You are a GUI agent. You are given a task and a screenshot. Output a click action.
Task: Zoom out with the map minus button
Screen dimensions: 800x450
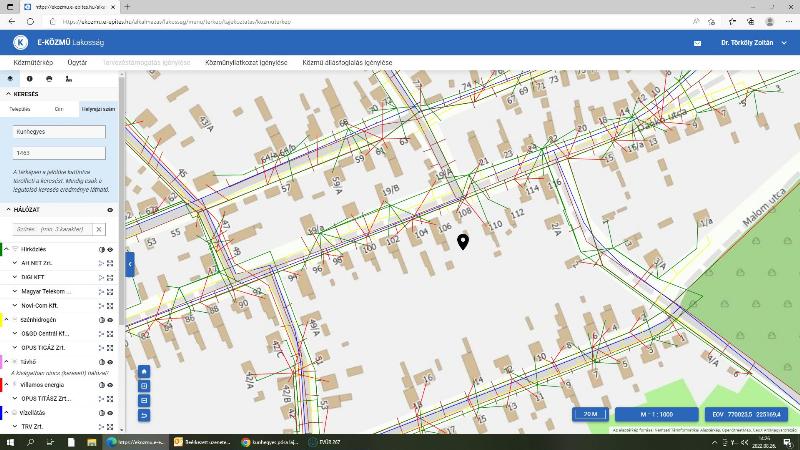coord(144,401)
